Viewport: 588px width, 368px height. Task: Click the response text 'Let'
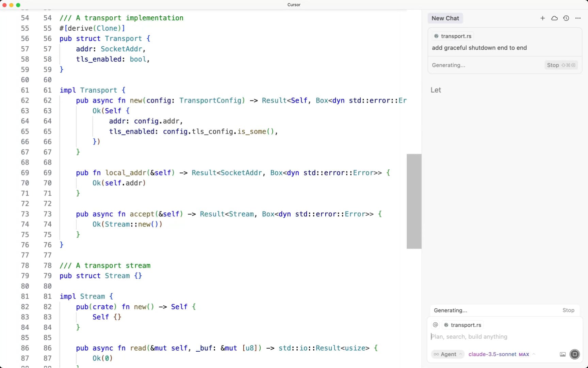pyautogui.click(x=436, y=90)
